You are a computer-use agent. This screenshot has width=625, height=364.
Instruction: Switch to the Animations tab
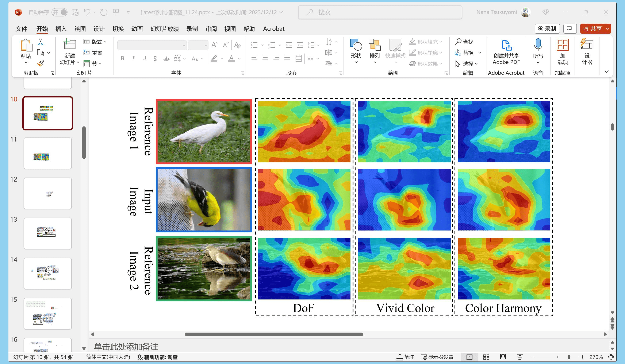click(137, 29)
